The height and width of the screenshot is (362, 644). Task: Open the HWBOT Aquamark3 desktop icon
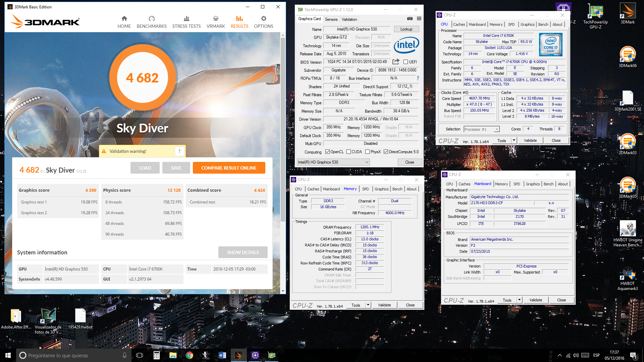click(628, 279)
